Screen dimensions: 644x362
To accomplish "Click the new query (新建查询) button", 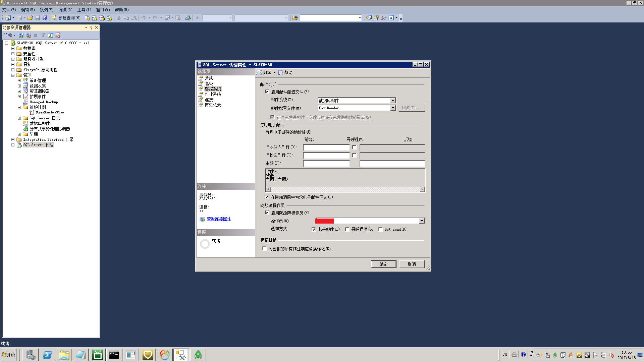I will coord(66,18).
